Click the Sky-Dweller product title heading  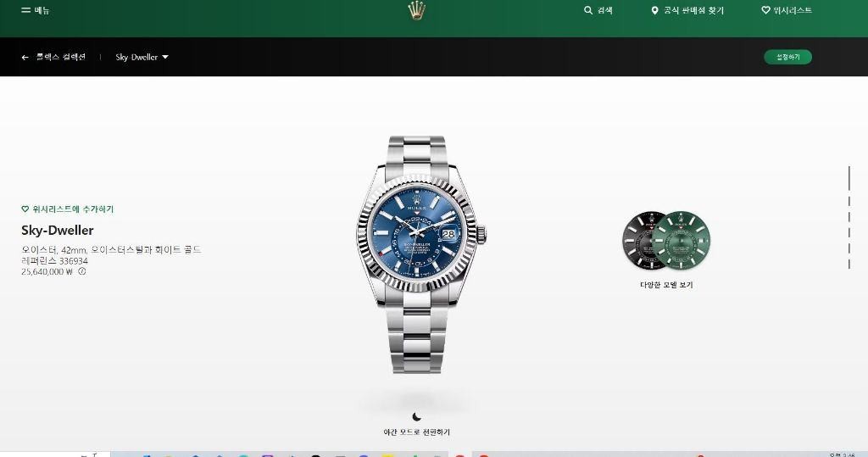click(x=58, y=231)
